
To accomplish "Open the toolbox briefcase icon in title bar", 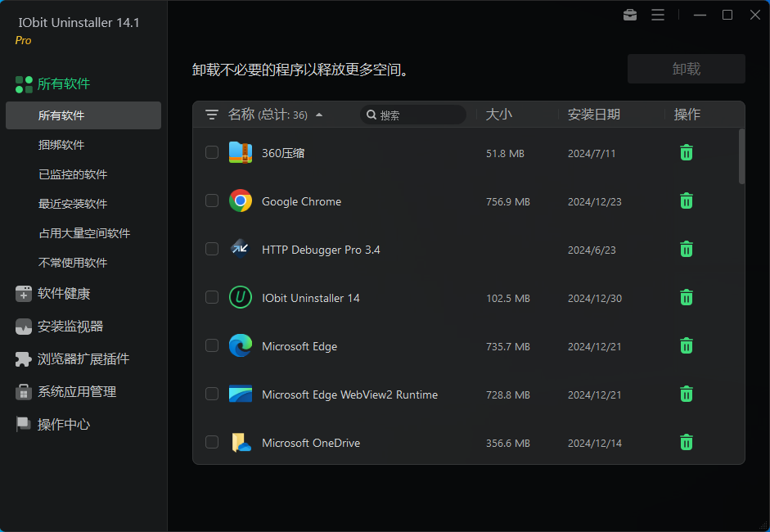I will [x=630, y=16].
